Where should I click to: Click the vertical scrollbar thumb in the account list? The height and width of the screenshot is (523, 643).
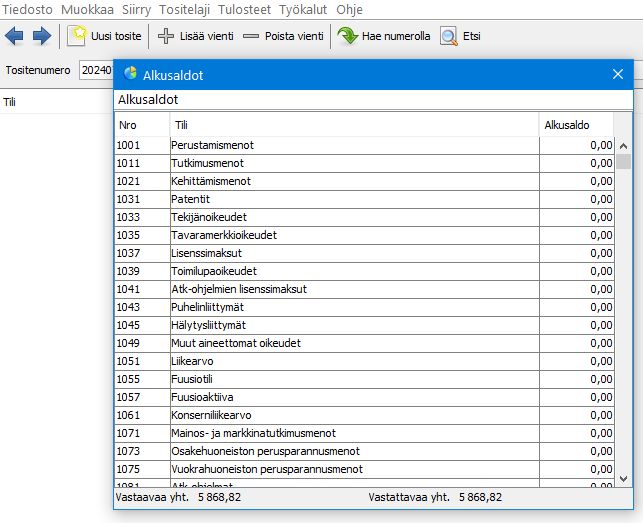623,161
